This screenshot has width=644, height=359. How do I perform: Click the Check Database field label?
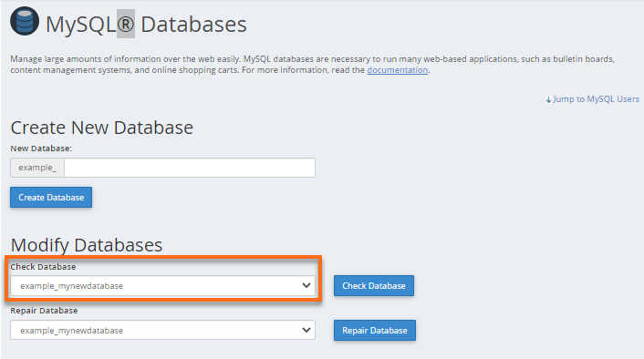(43, 267)
